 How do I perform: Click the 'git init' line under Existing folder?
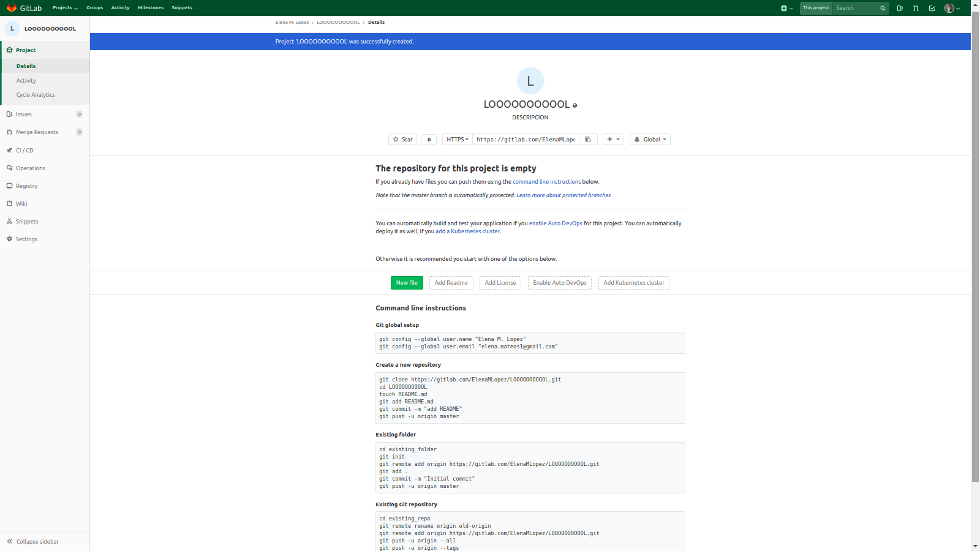pyautogui.click(x=391, y=457)
